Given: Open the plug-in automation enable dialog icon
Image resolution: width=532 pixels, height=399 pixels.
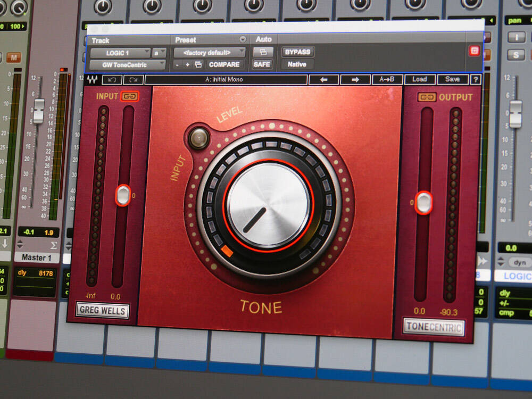Looking at the screenshot, I should tap(263, 52).
